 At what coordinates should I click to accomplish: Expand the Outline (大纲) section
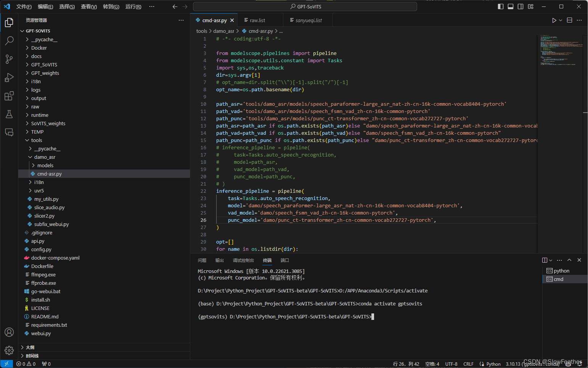click(x=104, y=347)
